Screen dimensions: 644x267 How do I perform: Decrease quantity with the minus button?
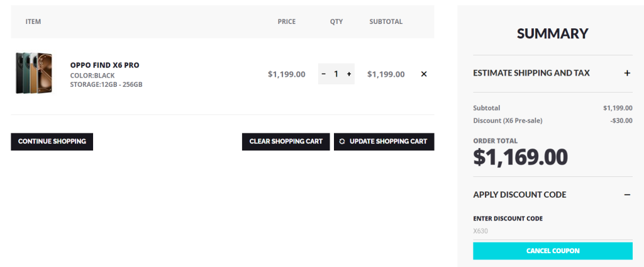coord(324,74)
